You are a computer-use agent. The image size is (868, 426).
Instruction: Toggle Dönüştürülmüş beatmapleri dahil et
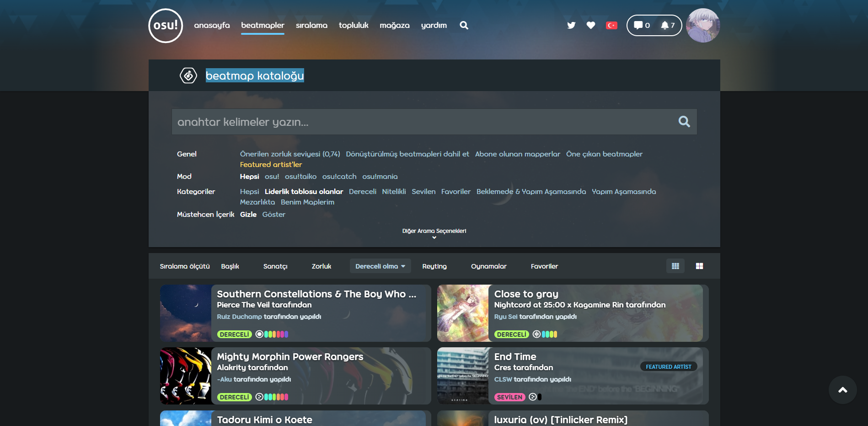point(407,154)
